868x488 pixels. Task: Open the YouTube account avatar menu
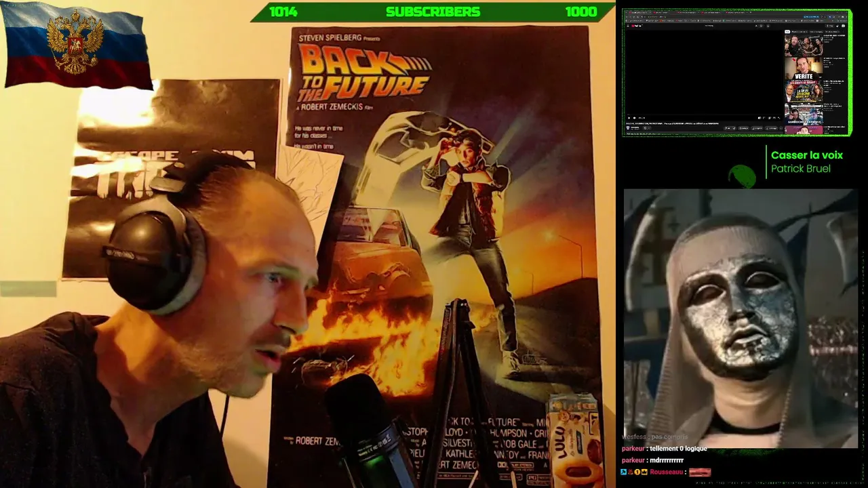coord(843,26)
